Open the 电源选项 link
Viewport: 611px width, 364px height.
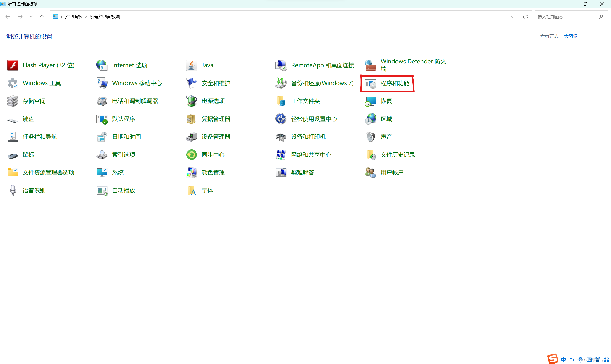(x=213, y=101)
